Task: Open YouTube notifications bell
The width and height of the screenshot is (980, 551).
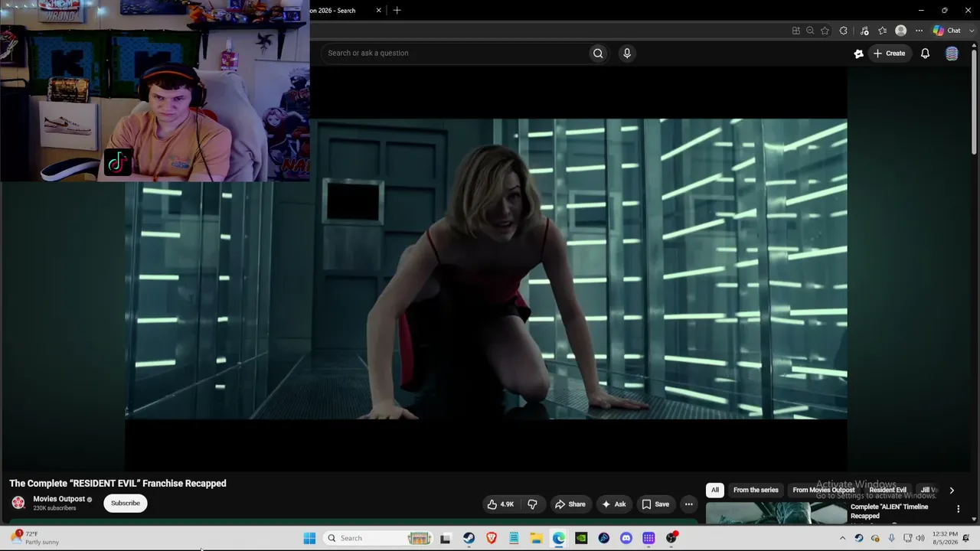Action: click(x=925, y=53)
